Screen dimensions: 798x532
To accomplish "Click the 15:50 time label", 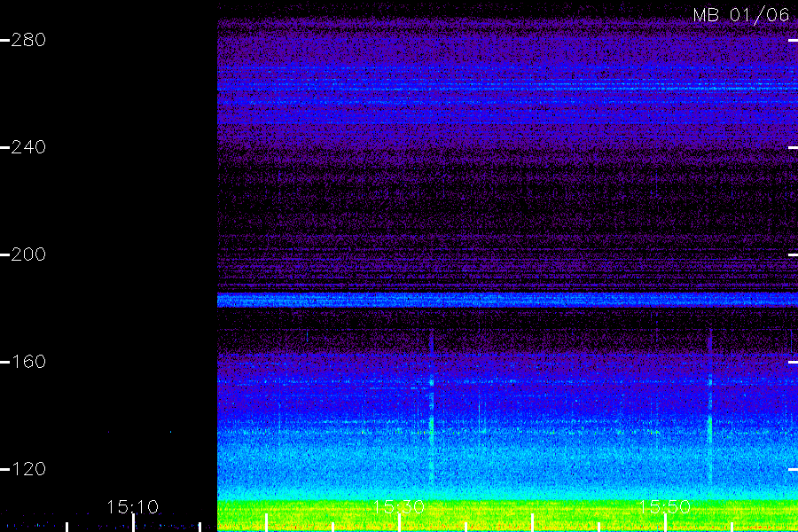I will click(664, 507).
